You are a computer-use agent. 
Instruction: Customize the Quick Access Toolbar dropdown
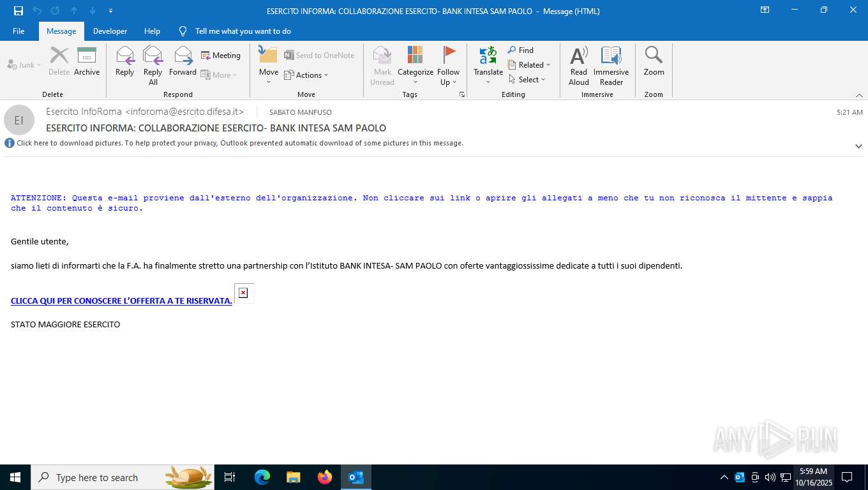pos(110,11)
